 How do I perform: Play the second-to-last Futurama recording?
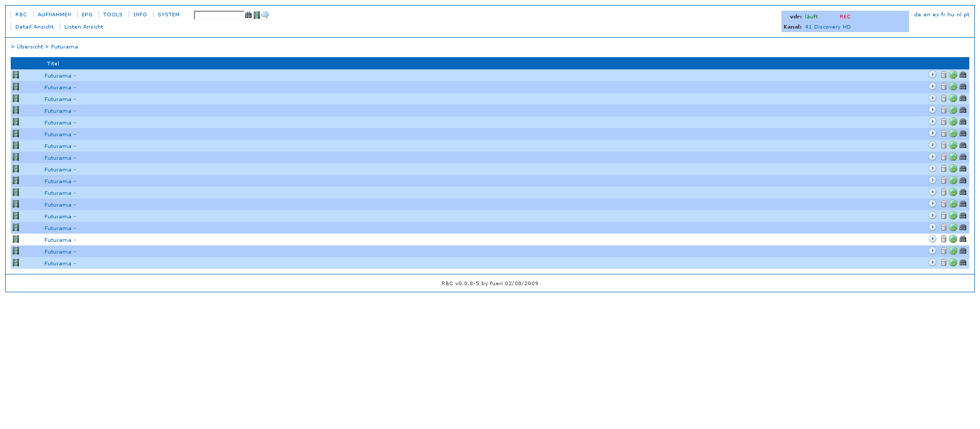(x=933, y=250)
